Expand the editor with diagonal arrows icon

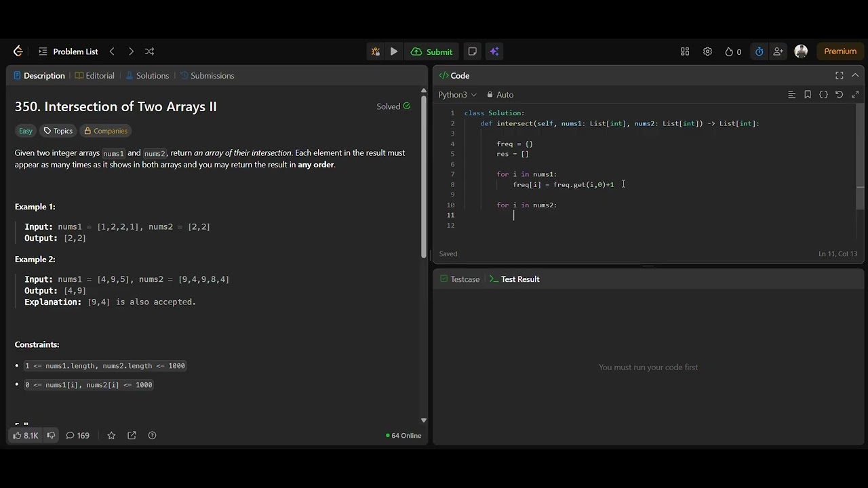tap(855, 95)
